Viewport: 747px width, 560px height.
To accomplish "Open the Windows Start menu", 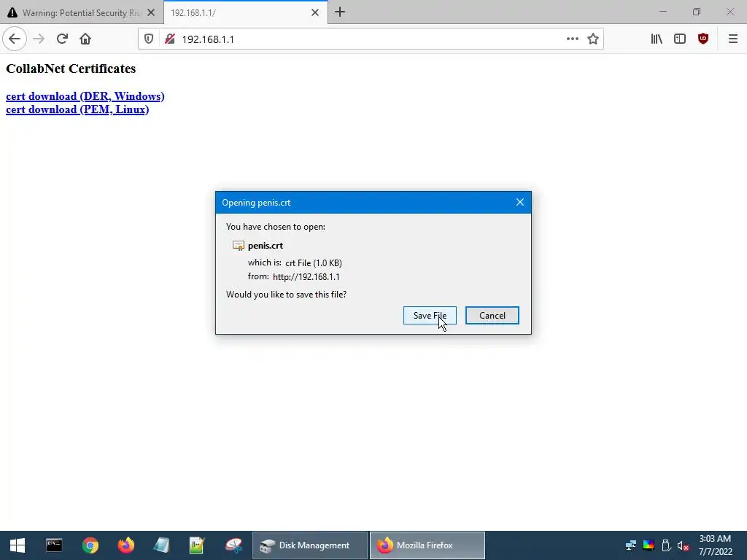I will click(18, 545).
